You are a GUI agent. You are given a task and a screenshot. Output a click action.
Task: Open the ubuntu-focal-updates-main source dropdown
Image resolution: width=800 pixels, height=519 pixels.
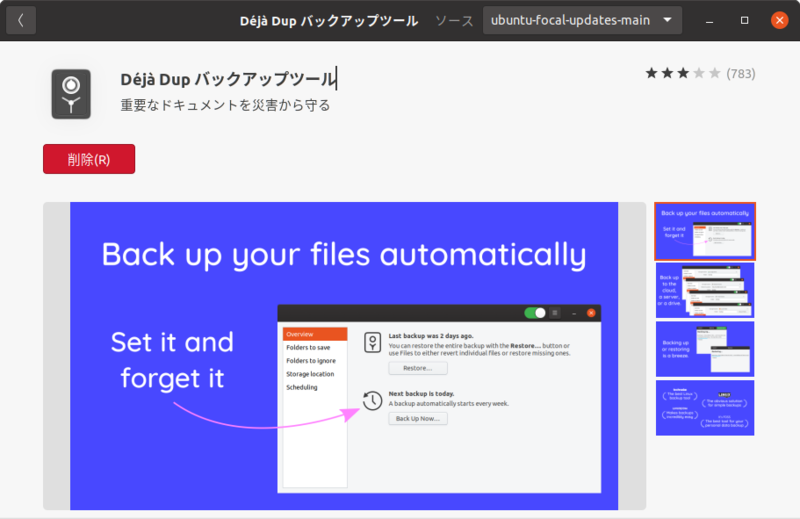[x=582, y=20]
